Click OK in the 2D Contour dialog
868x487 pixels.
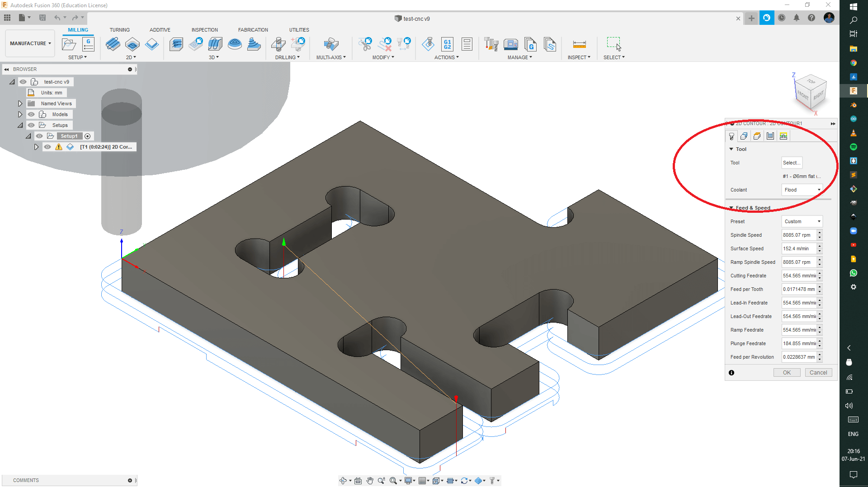tap(787, 373)
